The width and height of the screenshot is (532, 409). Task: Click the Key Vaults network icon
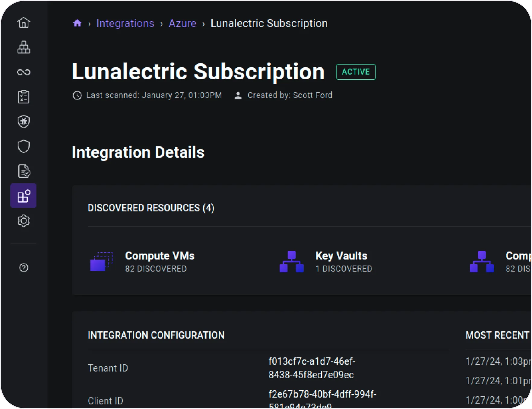point(291,262)
